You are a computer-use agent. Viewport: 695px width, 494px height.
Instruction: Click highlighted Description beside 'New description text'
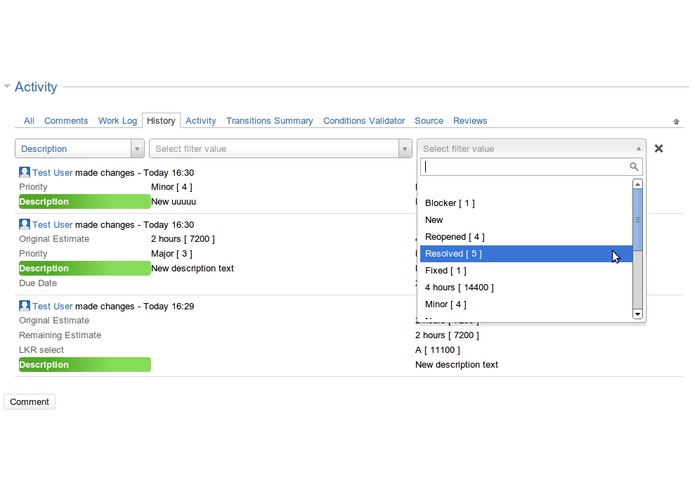coord(85,268)
